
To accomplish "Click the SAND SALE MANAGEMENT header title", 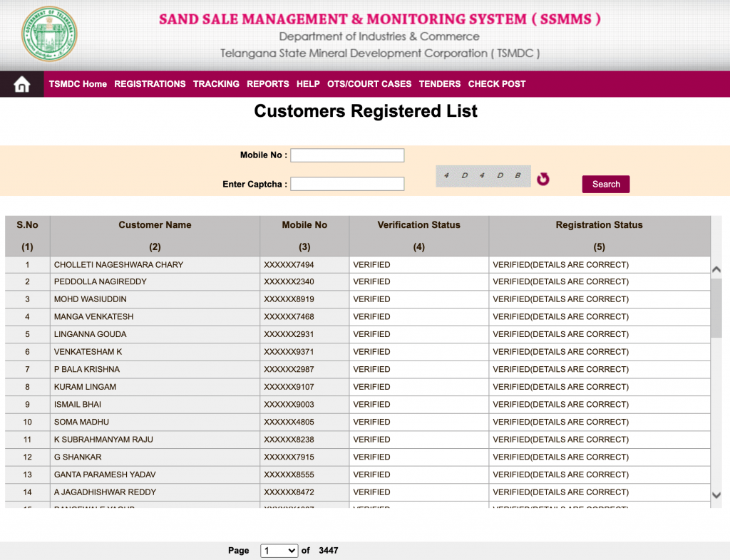I will (x=380, y=19).
